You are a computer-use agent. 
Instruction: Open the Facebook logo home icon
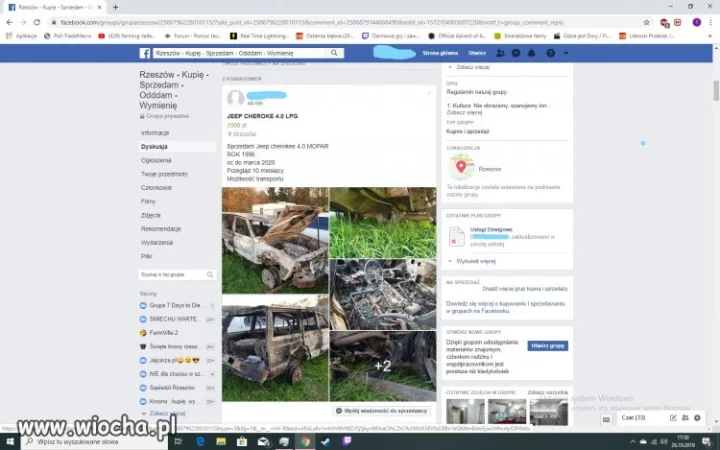pos(145,53)
